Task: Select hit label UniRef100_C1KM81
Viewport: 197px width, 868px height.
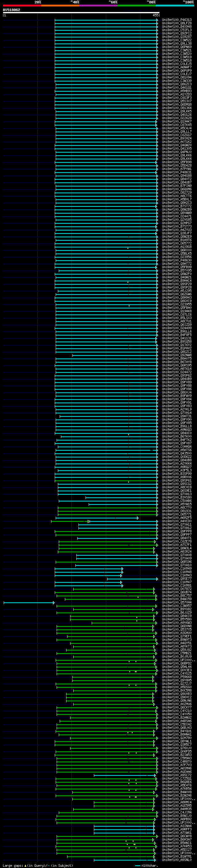Action: 176,586
